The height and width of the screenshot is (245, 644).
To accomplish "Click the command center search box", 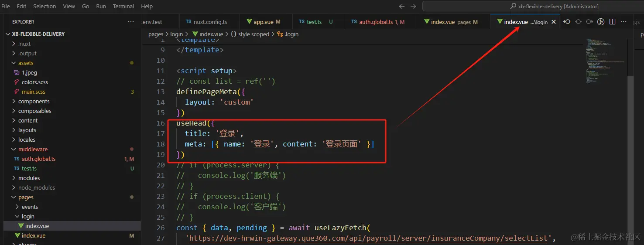I will point(533,7).
